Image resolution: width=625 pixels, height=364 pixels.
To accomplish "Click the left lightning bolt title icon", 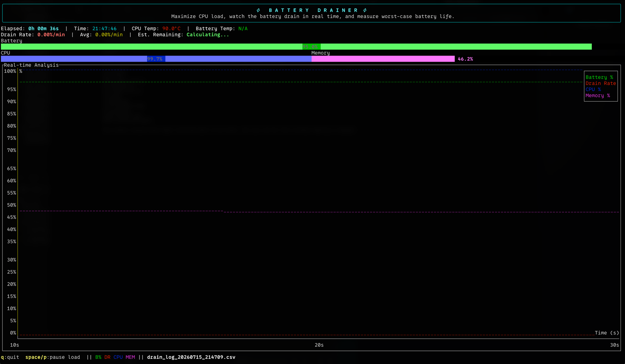I will point(258,10).
